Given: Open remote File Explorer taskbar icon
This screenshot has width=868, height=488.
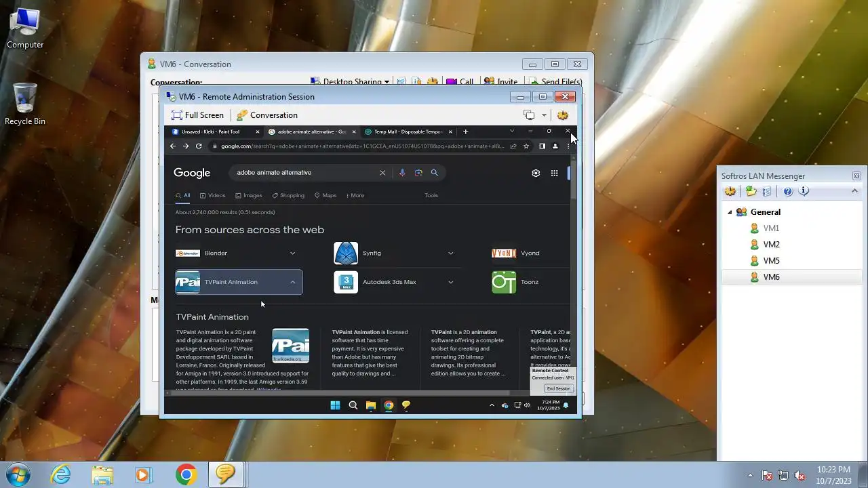Looking at the screenshot, I should coord(371,405).
